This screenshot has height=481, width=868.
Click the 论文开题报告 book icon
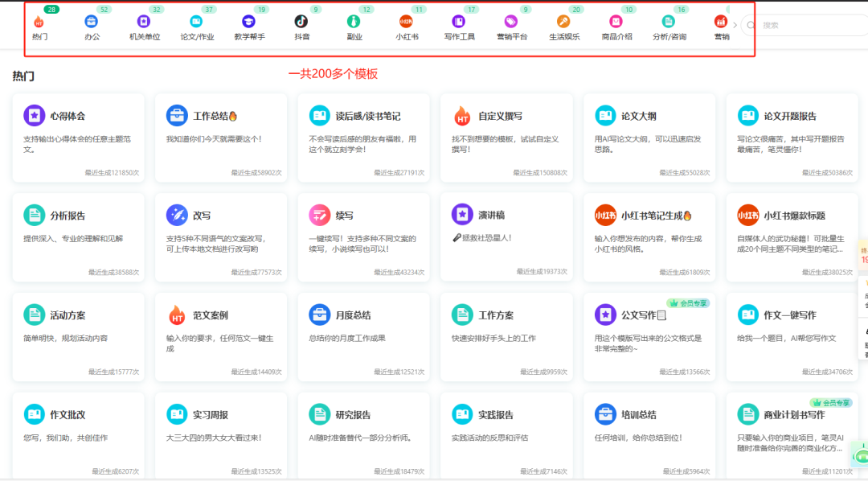pos(748,115)
